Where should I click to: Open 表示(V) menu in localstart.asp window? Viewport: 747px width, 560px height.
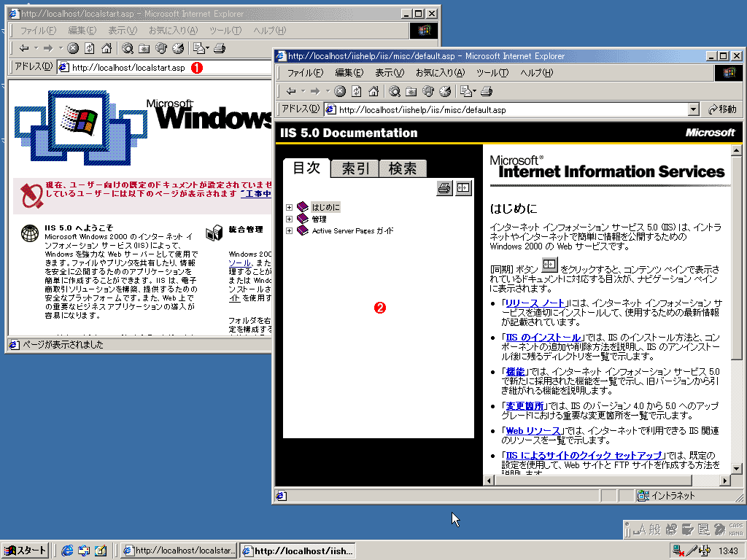point(123,31)
